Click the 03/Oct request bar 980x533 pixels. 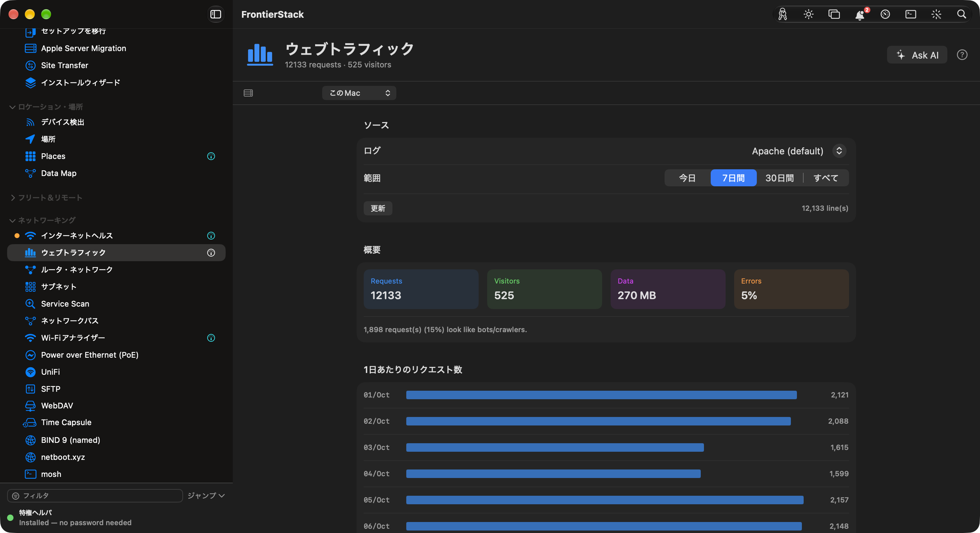(x=555, y=448)
